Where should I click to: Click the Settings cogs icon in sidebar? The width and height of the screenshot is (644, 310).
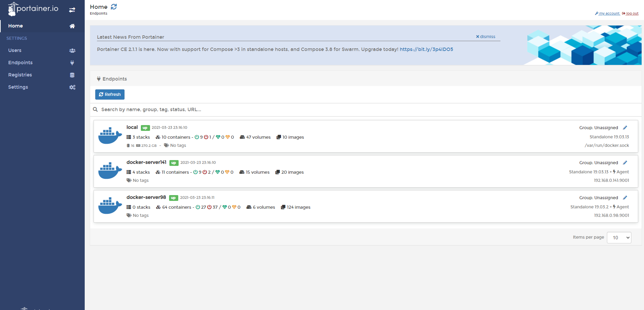pyautogui.click(x=72, y=87)
